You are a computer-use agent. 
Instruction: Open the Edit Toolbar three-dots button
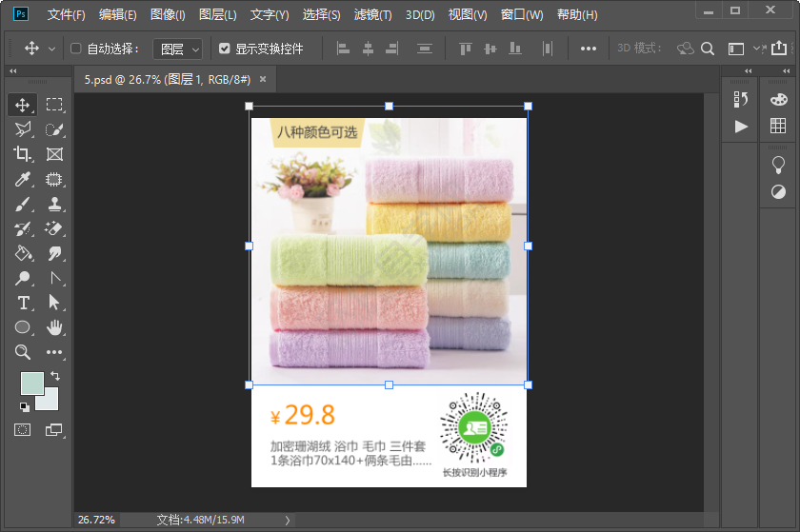pos(54,352)
